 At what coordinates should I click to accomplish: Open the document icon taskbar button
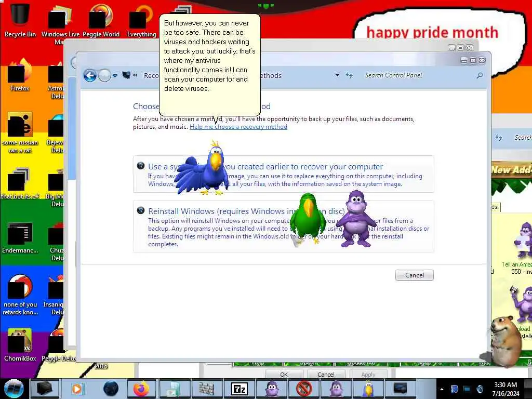coord(174,389)
